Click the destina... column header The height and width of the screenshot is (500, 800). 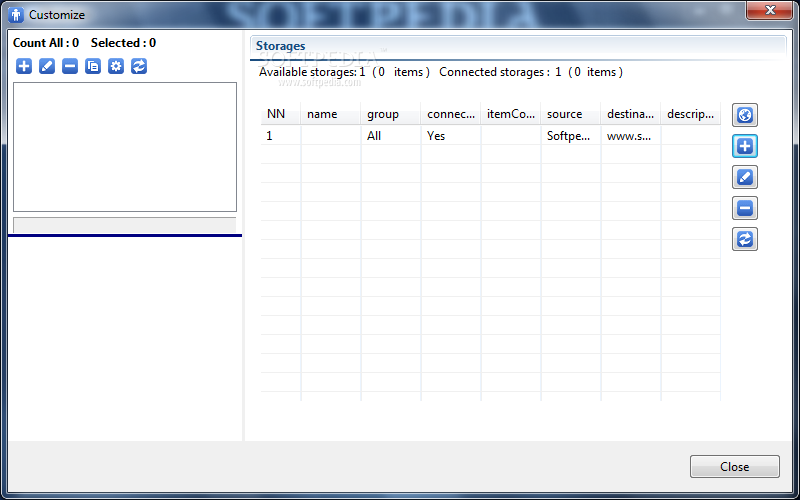coord(631,114)
